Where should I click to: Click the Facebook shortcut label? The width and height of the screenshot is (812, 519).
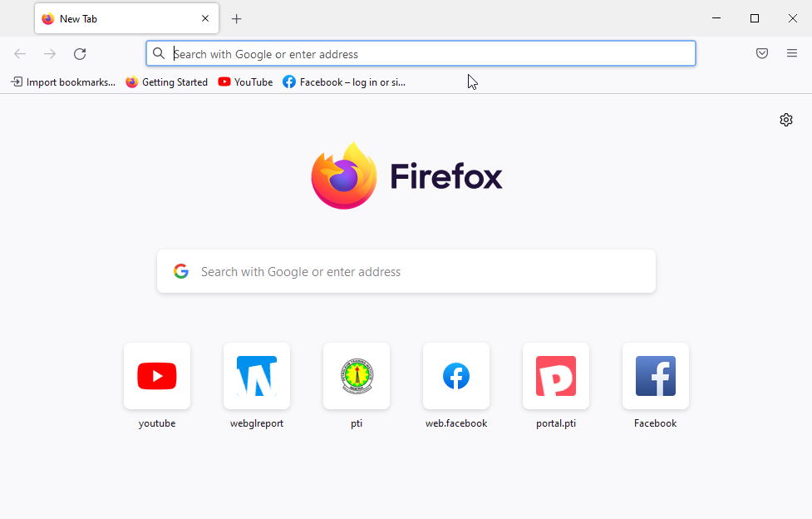[656, 423]
